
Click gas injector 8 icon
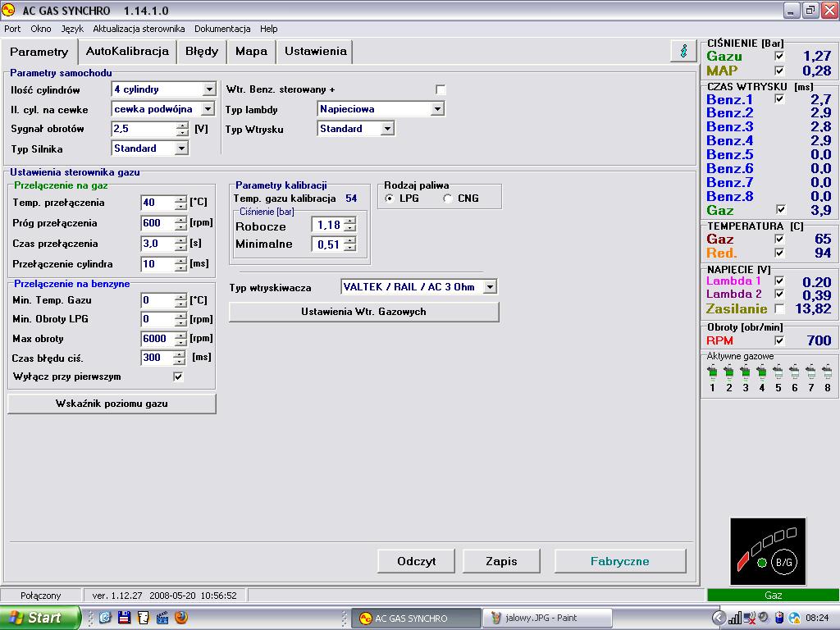[x=827, y=372]
